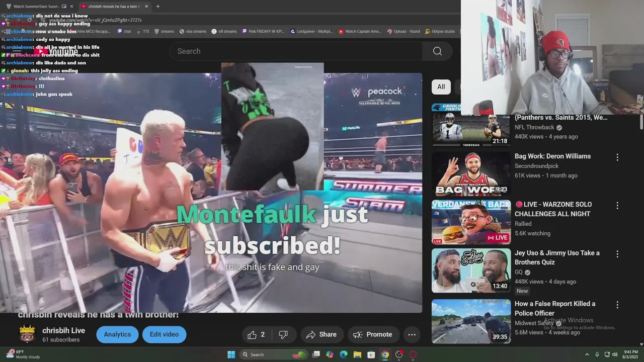644x362 pixels.
Task: Open the nba streams bookmark
Action: pyautogui.click(x=193, y=31)
